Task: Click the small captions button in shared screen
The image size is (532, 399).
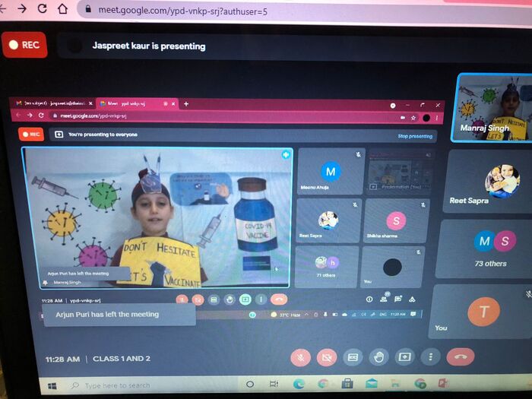Action: (214, 299)
